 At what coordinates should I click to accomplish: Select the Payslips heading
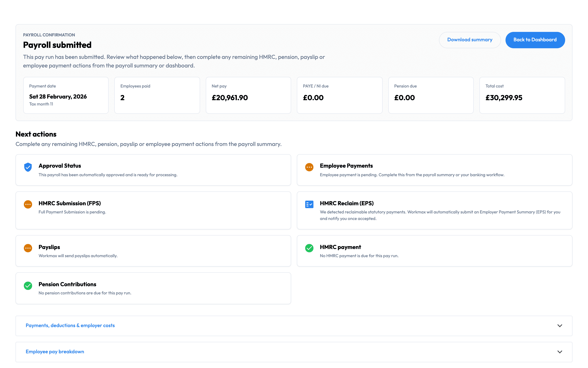point(49,247)
